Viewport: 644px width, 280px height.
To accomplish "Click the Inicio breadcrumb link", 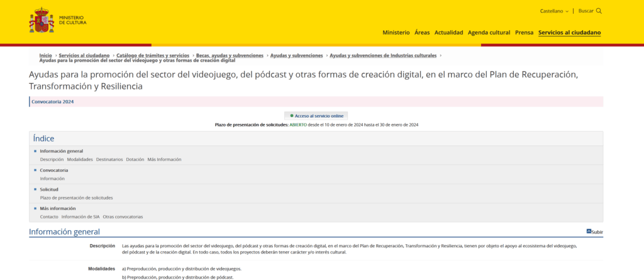I will (x=45, y=55).
